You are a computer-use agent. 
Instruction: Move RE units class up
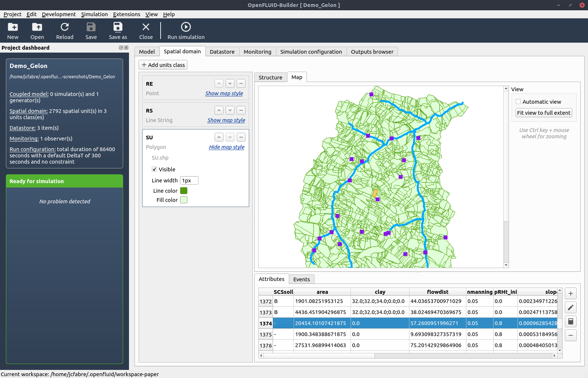point(219,83)
